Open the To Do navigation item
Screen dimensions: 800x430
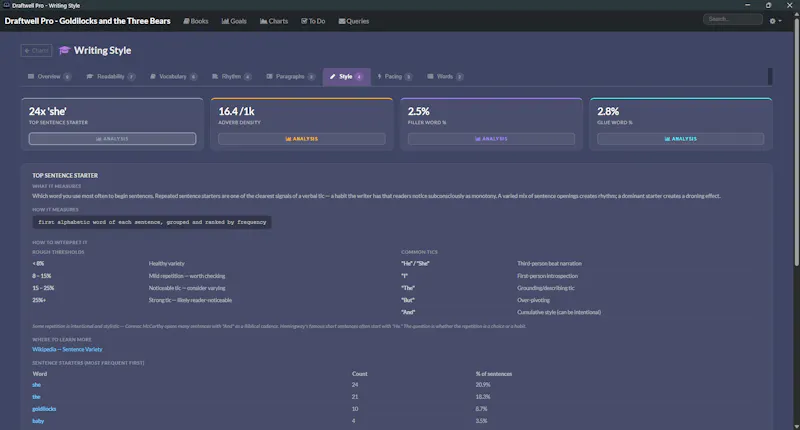(x=313, y=21)
